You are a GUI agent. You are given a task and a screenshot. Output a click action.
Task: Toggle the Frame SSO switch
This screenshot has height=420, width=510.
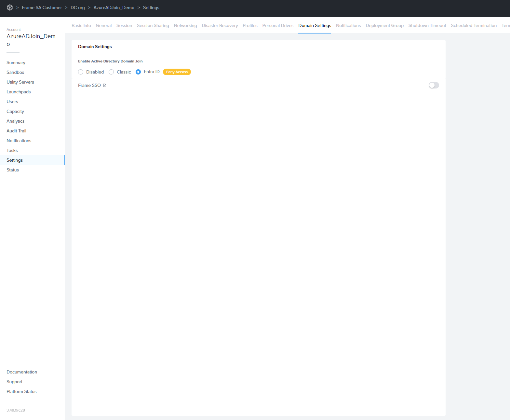[434, 85]
